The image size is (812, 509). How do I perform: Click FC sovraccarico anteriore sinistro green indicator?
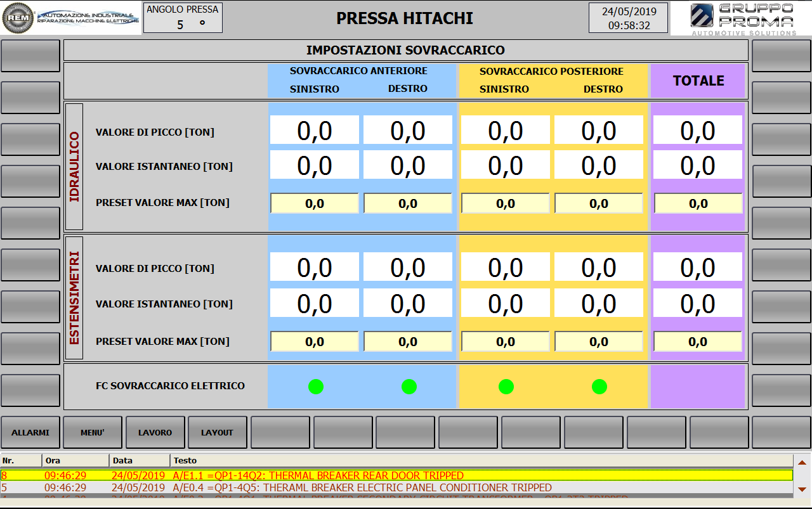click(316, 386)
